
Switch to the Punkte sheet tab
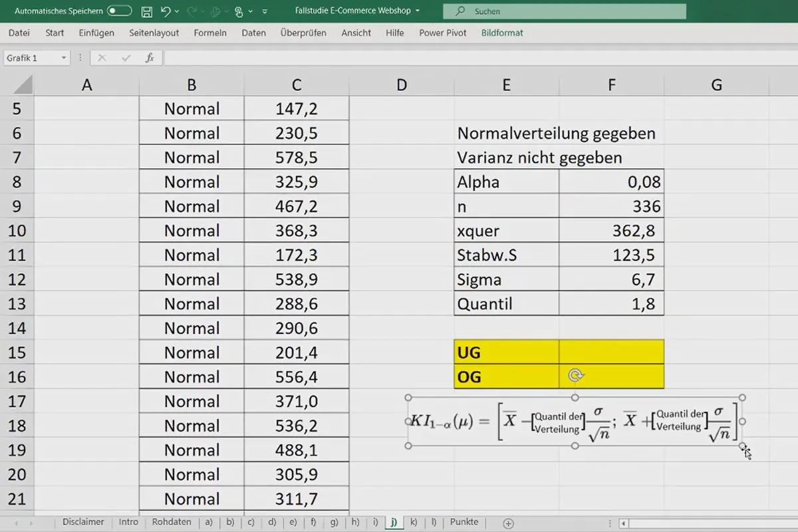[x=464, y=522]
